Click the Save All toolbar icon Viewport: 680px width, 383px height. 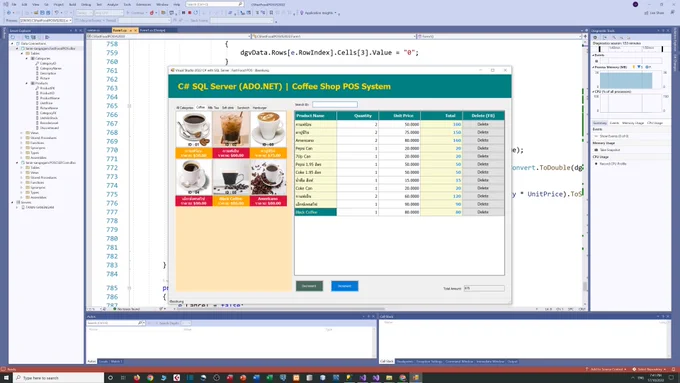[48, 13]
